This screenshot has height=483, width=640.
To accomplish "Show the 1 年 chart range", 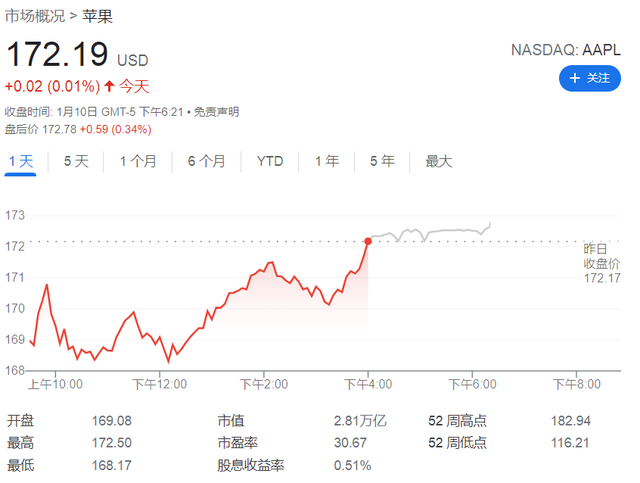I will click(x=327, y=161).
